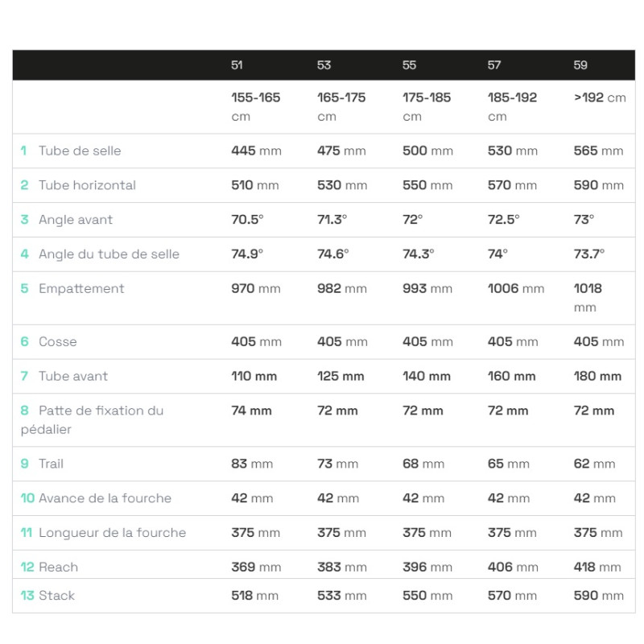This screenshot has width=644, height=644.
Task: Click the Tube horizontal row label
Action: (87, 185)
